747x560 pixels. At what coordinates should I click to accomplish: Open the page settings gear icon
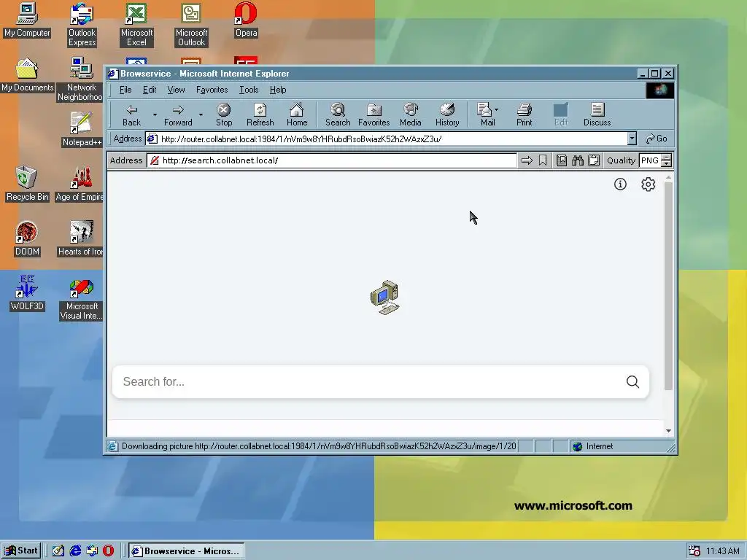tap(648, 184)
